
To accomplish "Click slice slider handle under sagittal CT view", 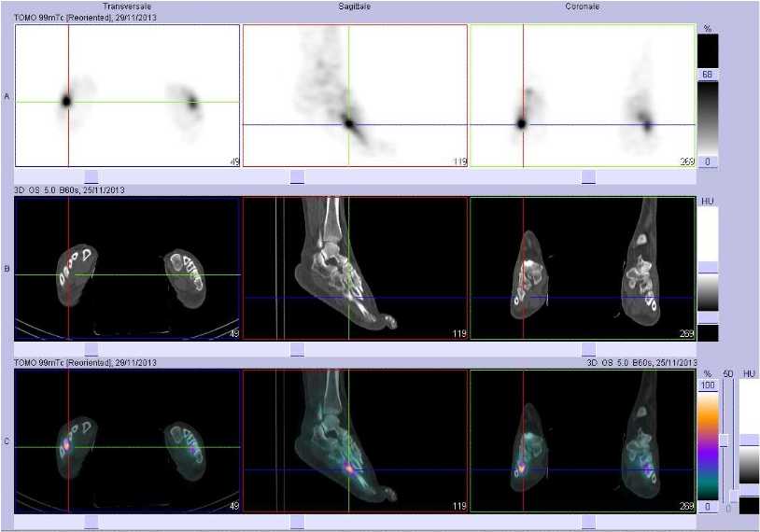I will [297, 350].
